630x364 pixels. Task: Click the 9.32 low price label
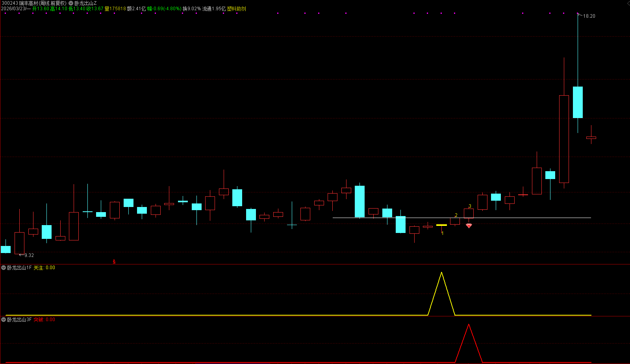[29, 255]
